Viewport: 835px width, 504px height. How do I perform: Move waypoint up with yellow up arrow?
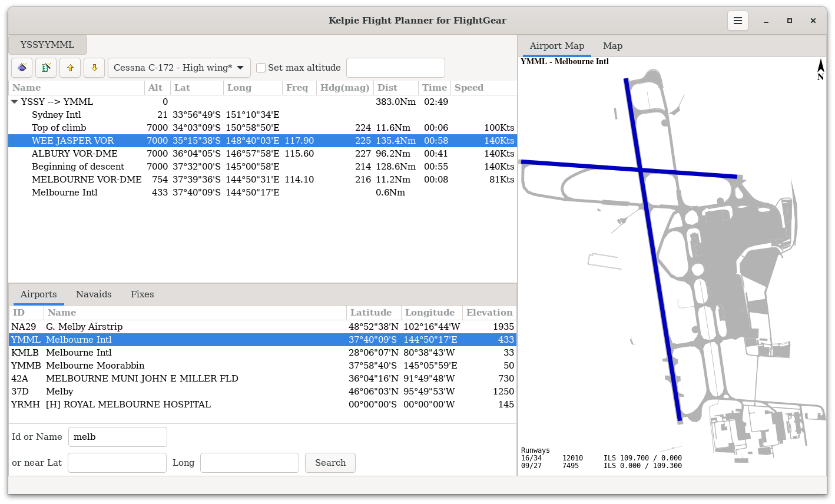(70, 68)
